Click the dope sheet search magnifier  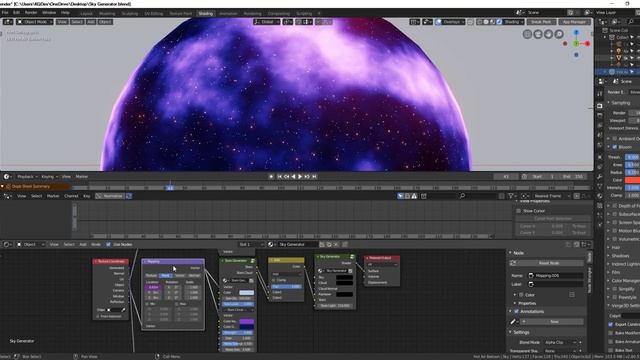(x=462, y=196)
